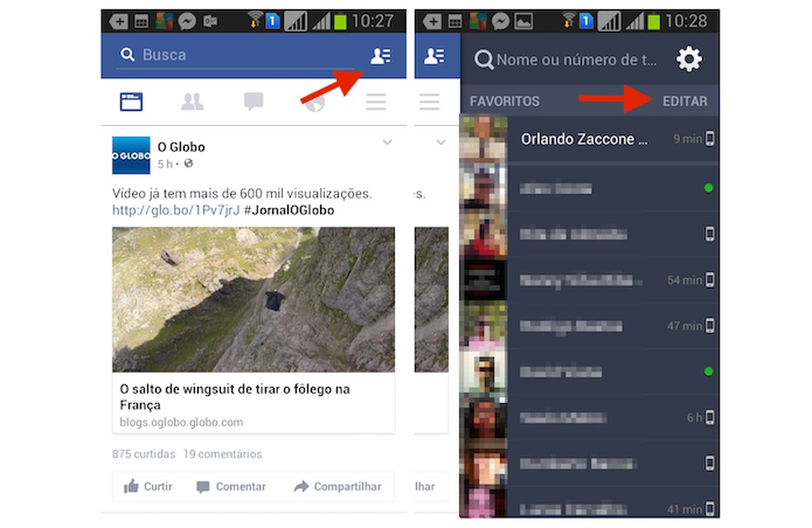Open Orlando Zaccone's profile picture
Viewport: 812px width, 528px height.
point(484,139)
